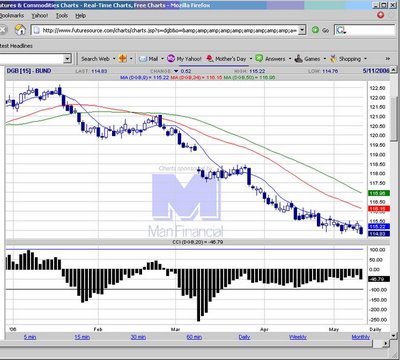Viewport: 400px width, 360px height.
Task: Open the Tools menu
Action: click(62, 16)
